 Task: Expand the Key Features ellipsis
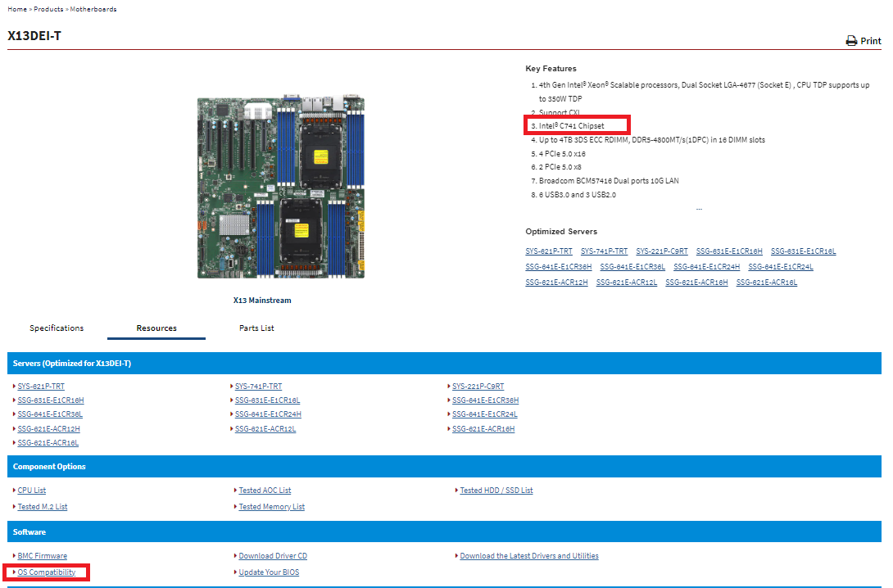[x=699, y=209]
